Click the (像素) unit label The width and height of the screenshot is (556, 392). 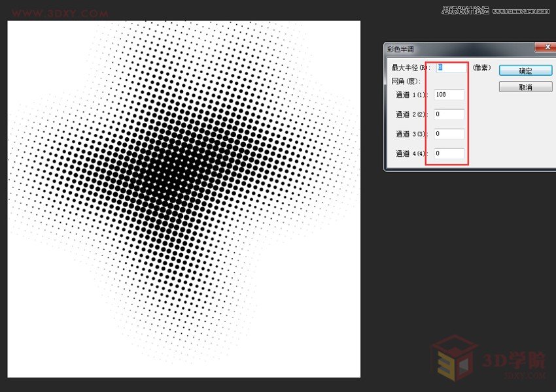pos(481,68)
